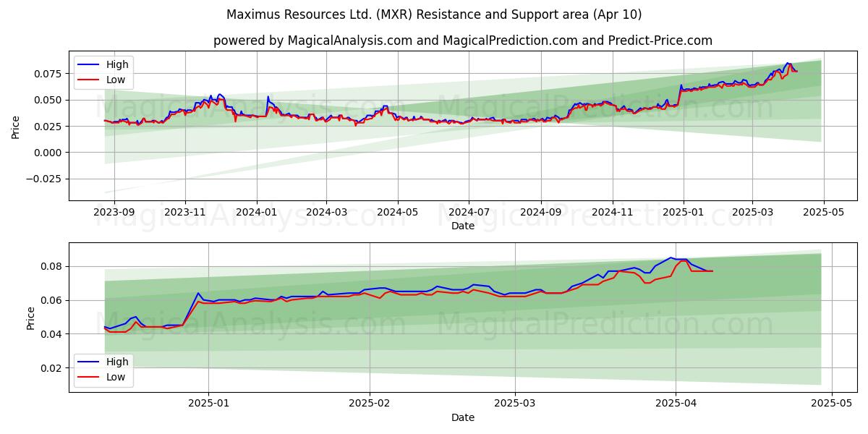This screenshot has height=434, width=868.
Task: Click the Price axis label on bottom chart
Action: pyautogui.click(x=30, y=318)
